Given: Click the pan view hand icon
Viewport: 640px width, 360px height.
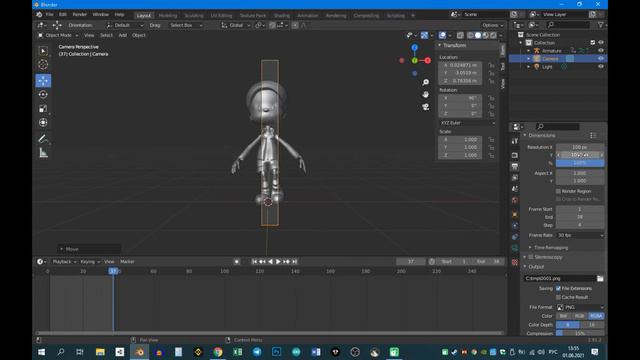Looking at the screenshot, I should pyautogui.click(x=426, y=95).
